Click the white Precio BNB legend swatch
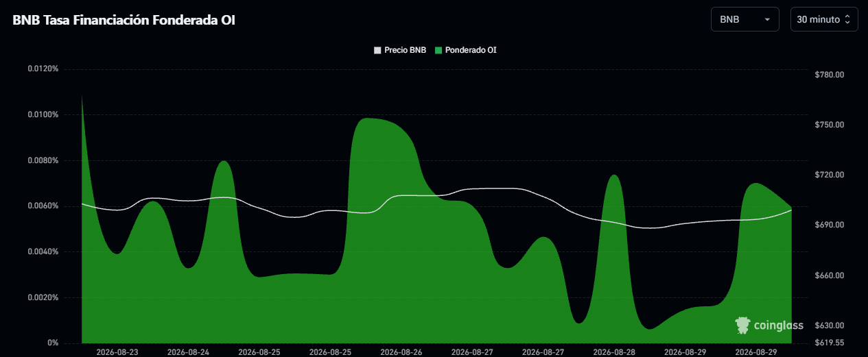This screenshot has width=868, height=357. coord(377,50)
